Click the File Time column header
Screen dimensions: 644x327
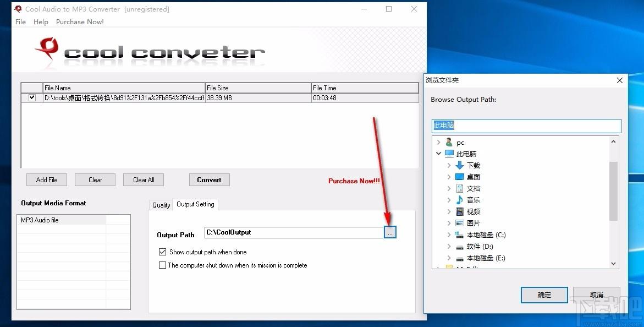pyautogui.click(x=365, y=88)
